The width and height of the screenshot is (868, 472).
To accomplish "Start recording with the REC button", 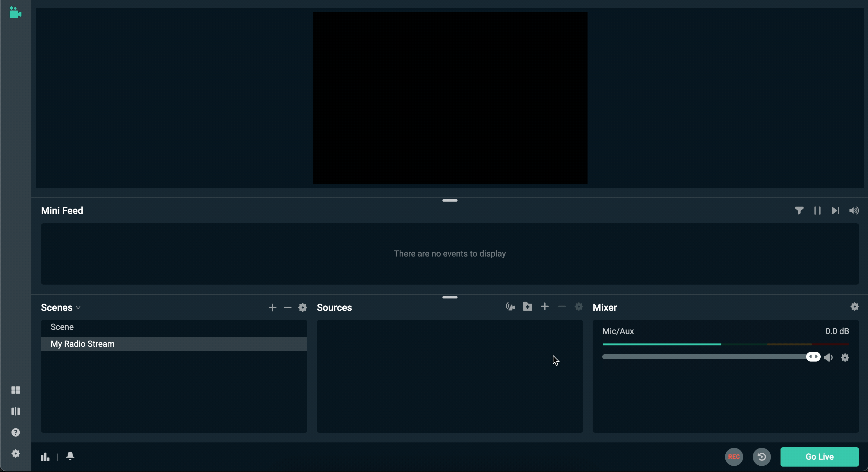I will 733,457.
